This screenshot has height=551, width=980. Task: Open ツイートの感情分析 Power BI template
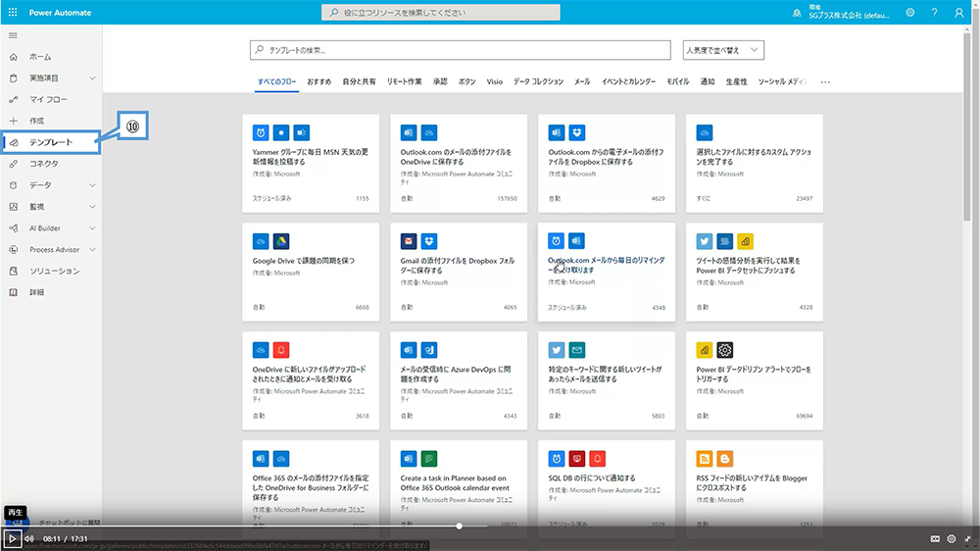pos(755,272)
